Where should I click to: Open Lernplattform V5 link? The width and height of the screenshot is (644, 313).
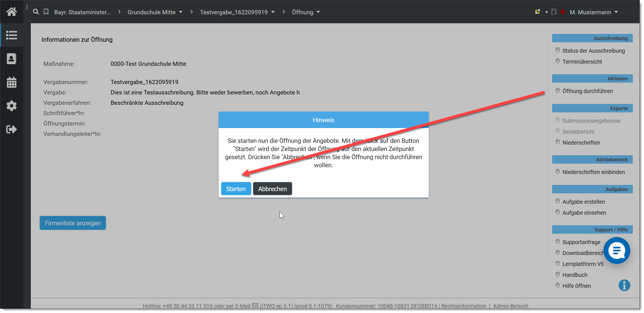583,264
